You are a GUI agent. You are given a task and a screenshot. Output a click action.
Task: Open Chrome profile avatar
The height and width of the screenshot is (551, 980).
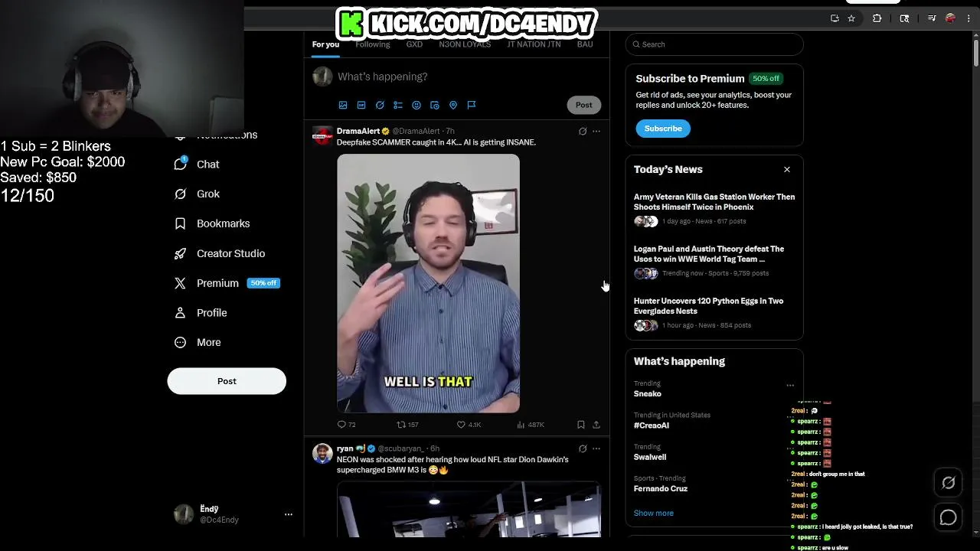point(951,18)
